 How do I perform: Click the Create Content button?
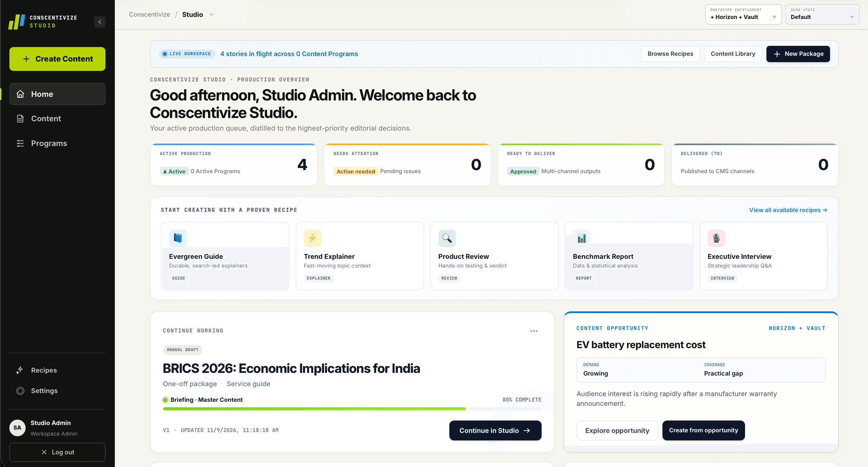pyautogui.click(x=57, y=59)
